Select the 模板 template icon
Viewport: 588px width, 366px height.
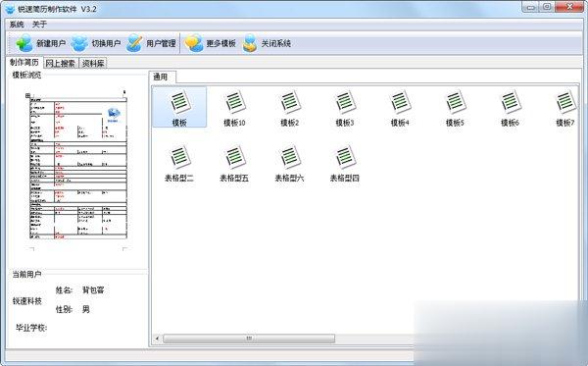[179, 108]
